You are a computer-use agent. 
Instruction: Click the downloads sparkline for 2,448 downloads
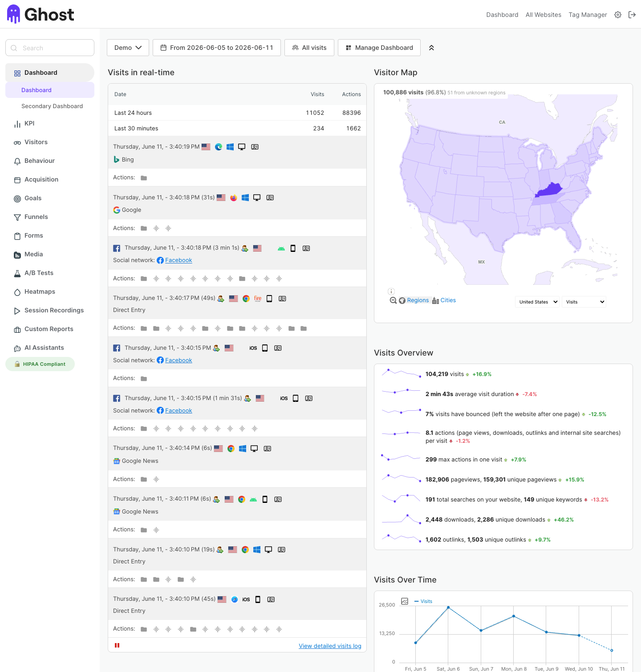pos(401,519)
